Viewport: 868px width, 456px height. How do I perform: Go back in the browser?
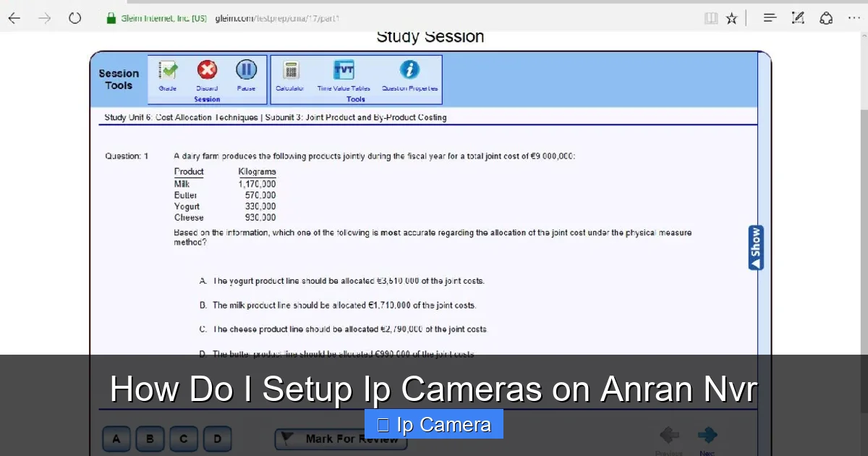[x=14, y=18]
